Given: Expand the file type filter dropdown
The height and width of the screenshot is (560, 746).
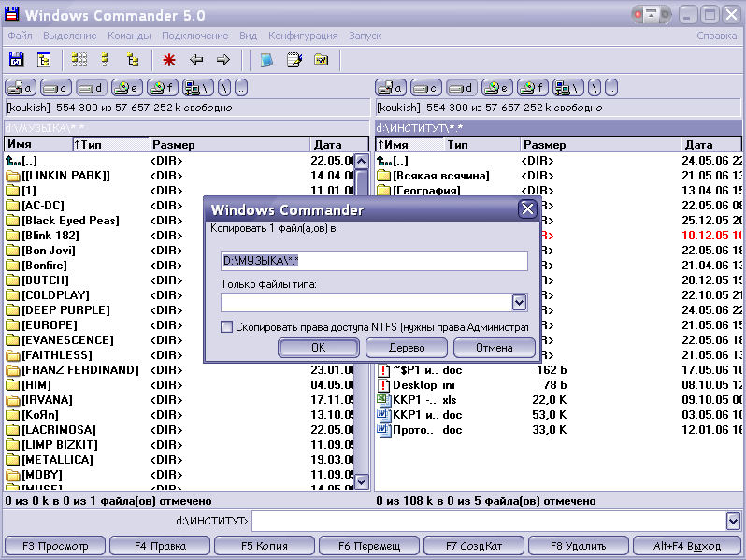Looking at the screenshot, I should (x=520, y=302).
